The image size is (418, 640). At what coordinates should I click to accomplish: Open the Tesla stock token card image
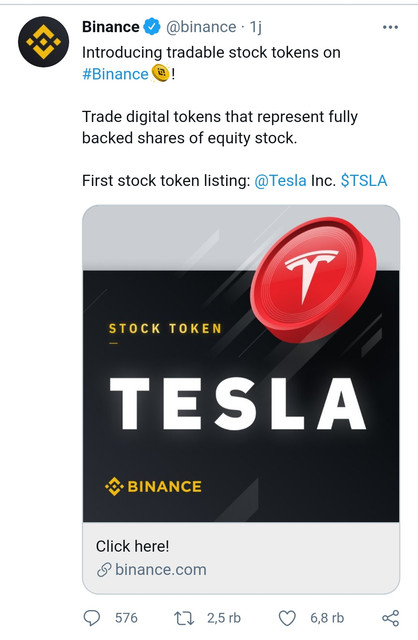(241, 364)
